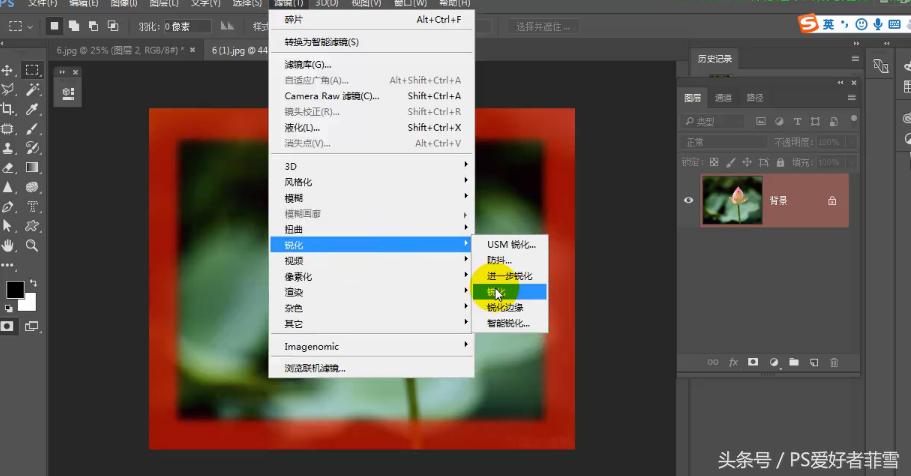Screen dimensions: 911x476
Task: Click the create new layer icon
Action: [x=814, y=362]
